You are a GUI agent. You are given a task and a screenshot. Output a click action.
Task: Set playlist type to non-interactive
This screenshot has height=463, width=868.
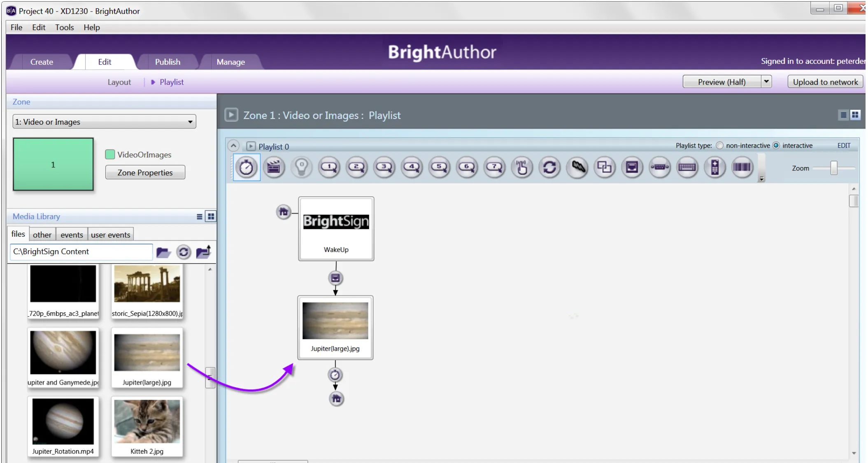pos(720,146)
